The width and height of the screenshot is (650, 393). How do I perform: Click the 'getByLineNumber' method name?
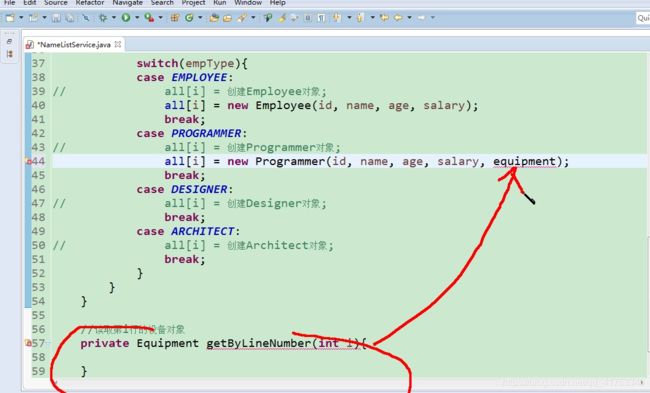pos(259,343)
